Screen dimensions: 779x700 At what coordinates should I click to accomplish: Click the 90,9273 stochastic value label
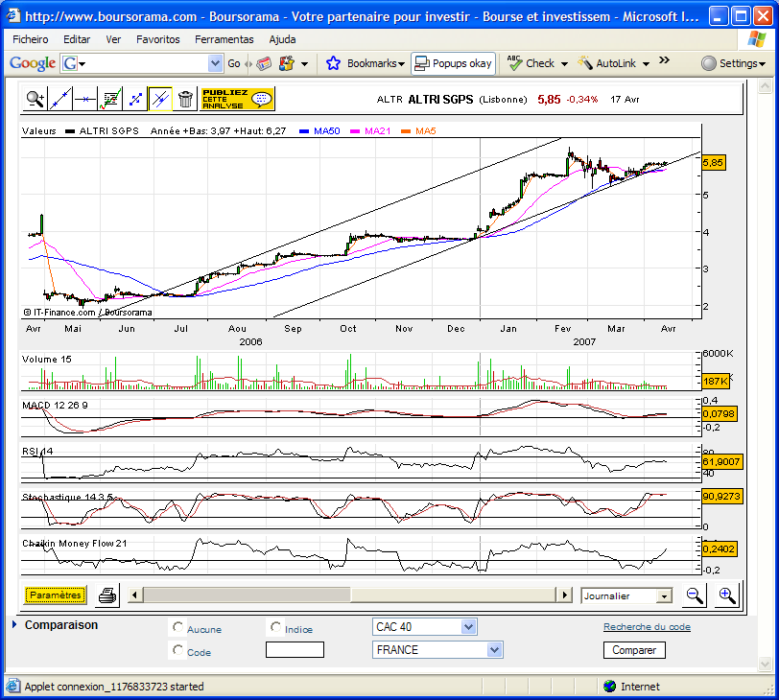pyautogui.click(x=721, y=496)
